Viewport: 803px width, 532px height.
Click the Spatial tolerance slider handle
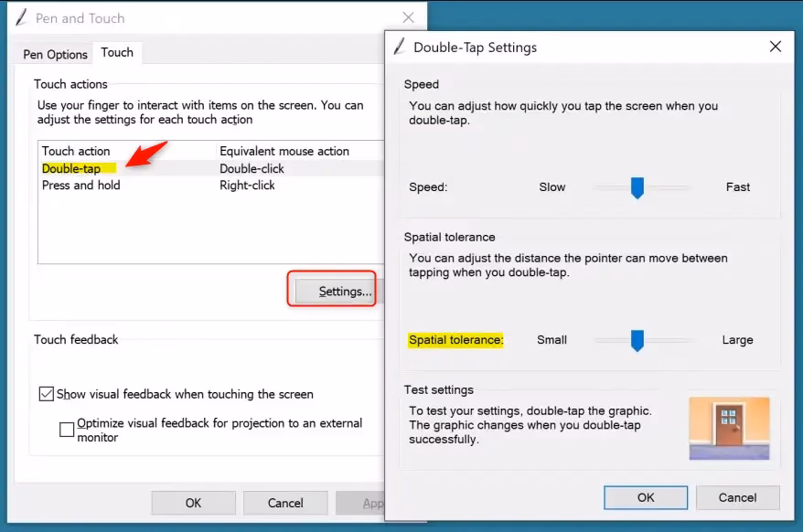click(637, 340)
